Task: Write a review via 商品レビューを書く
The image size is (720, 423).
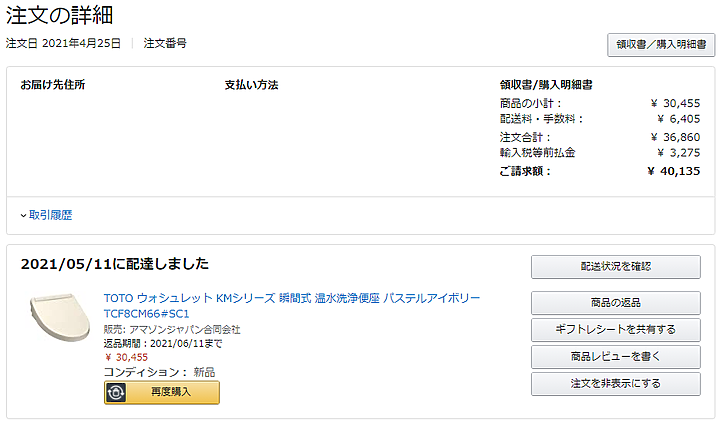Action: [x=616, y=356]
